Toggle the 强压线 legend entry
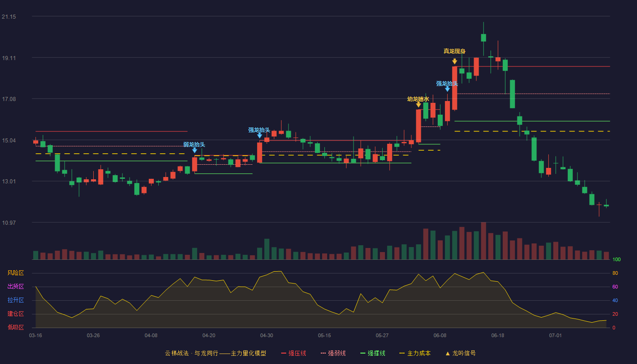 (x=293, y=353)
